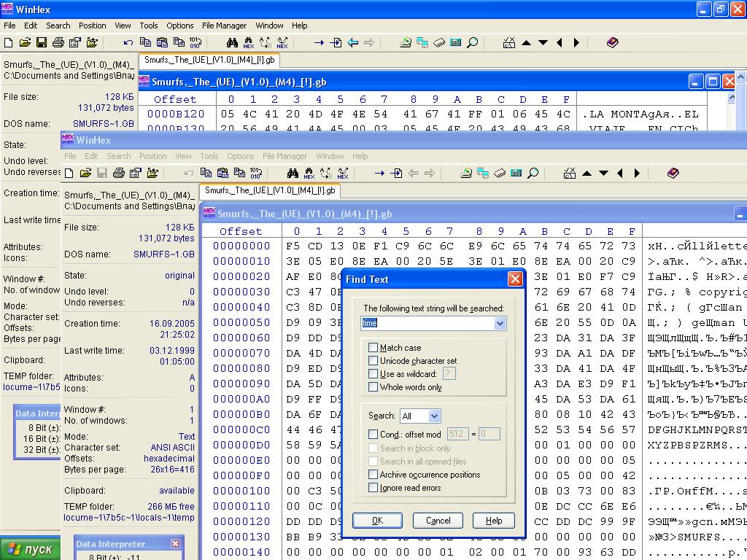Open Search menu in back WinHex window

(58, 26)
